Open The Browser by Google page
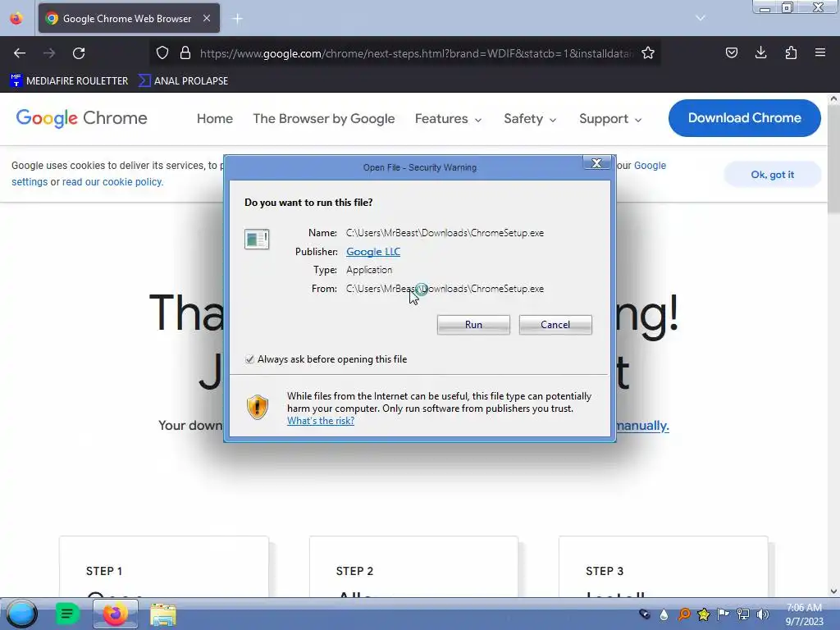 pyautogui.click(x=323, y=118)
